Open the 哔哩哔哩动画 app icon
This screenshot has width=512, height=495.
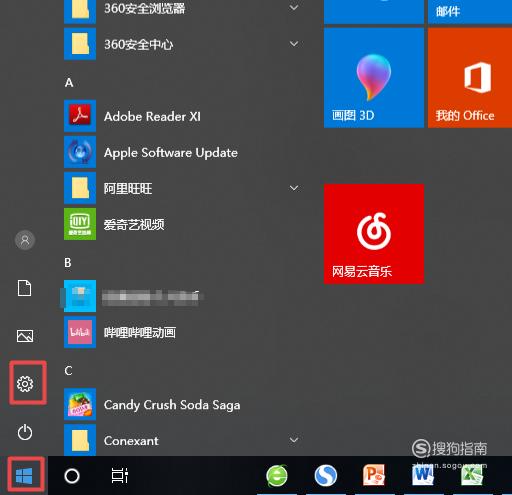click(80, 332)
